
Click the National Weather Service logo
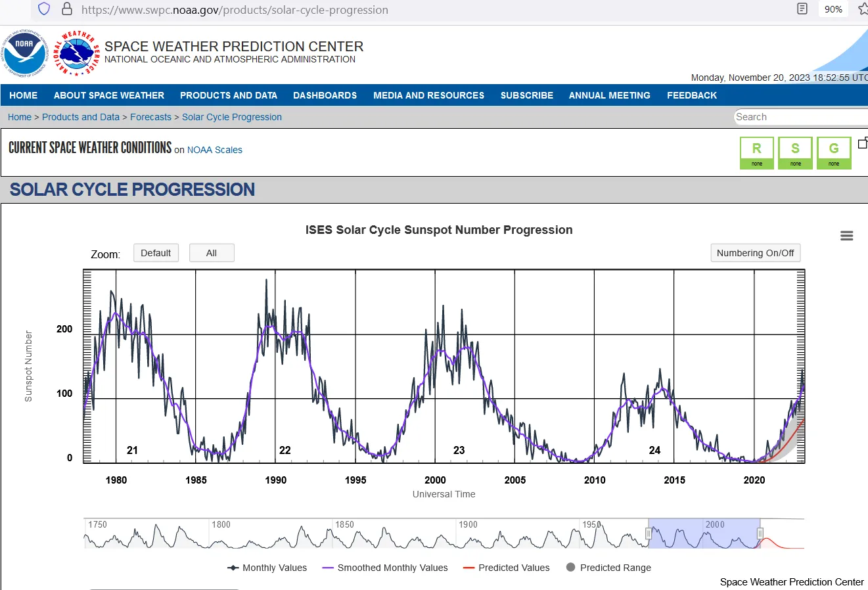click(77, 53)
